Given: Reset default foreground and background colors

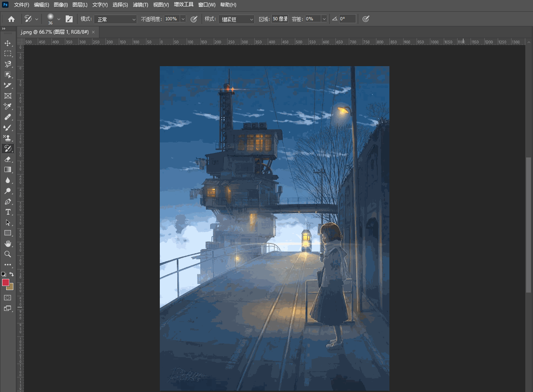Looking at the screenshot, I should (x=4, y=274).
